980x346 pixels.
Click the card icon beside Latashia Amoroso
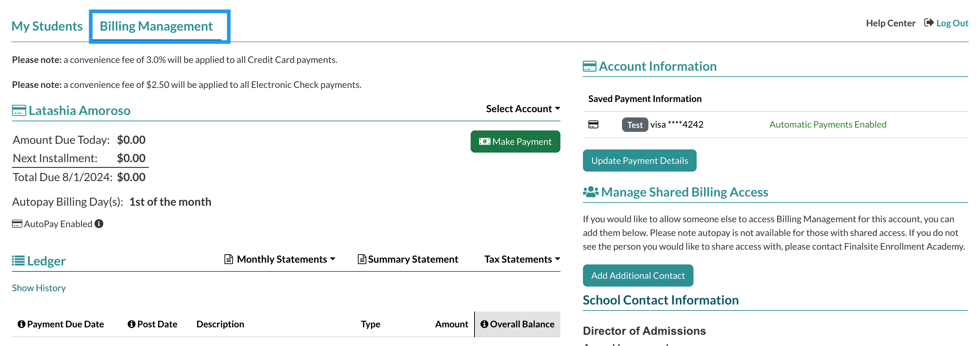click(x=19, y=111)
